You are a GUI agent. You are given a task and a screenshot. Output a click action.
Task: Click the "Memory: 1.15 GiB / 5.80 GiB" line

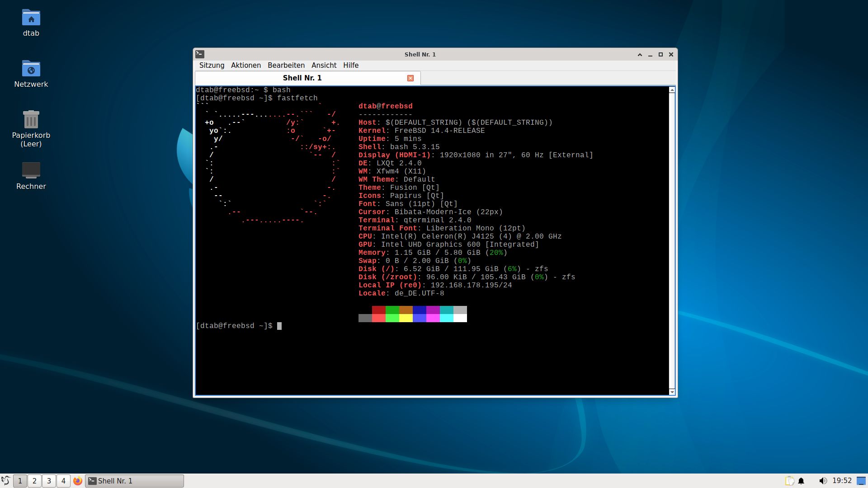pyautogui.click(x=433, y=253)
